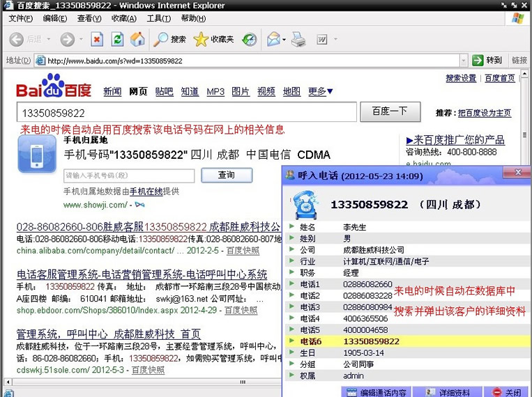Open result 管理系统, 呼叫中心 成都胜威科技 首页

(x=109, y=334)
